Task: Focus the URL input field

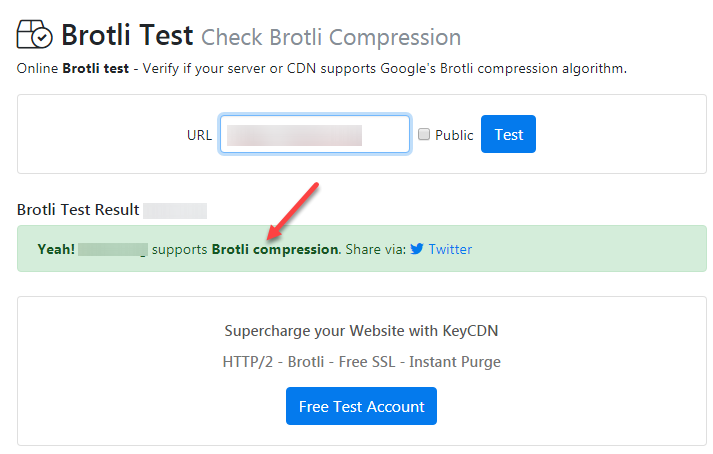Action: tap(315, 134)
